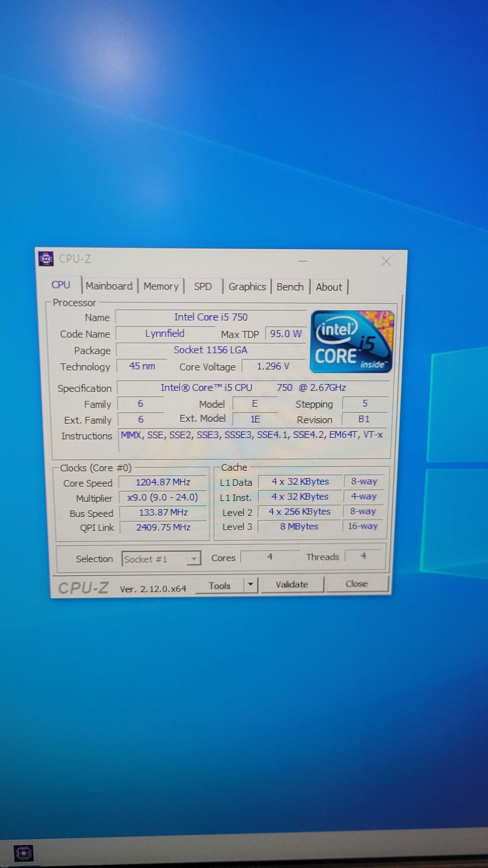Open the SPD tab

[203, 287]
